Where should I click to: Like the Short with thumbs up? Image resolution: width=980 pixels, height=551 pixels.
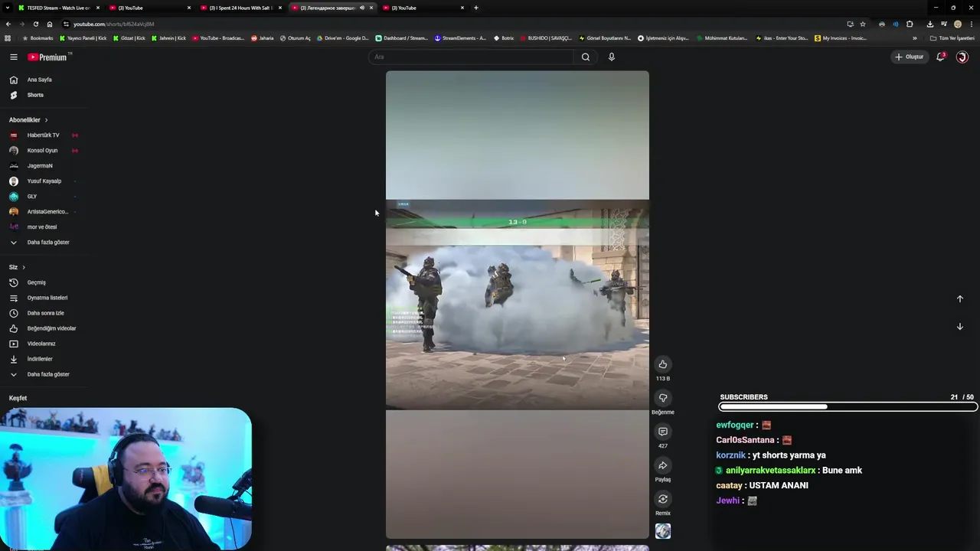[x=663, y=364]
